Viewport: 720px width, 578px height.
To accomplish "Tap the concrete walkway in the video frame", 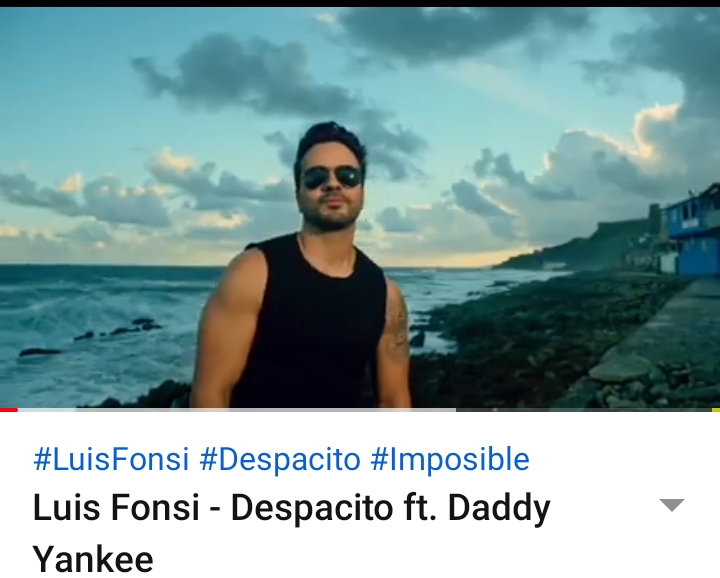I will 661,349.
